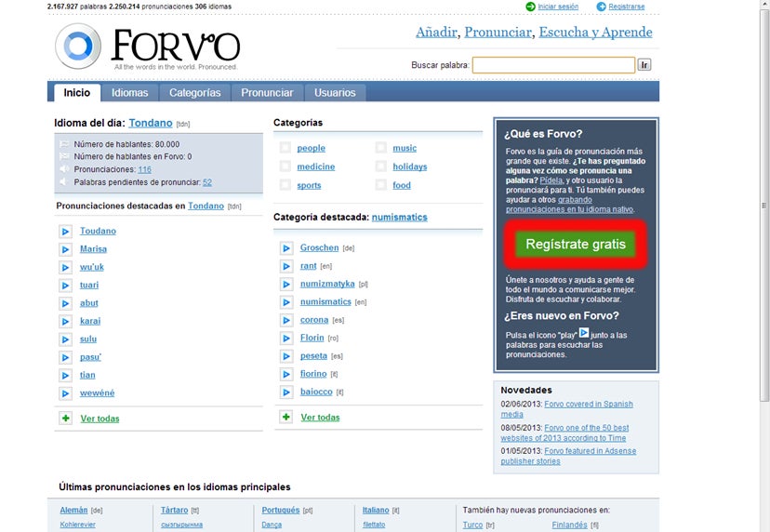Open the food category
770x532 pixels.
tap(402, 185)
